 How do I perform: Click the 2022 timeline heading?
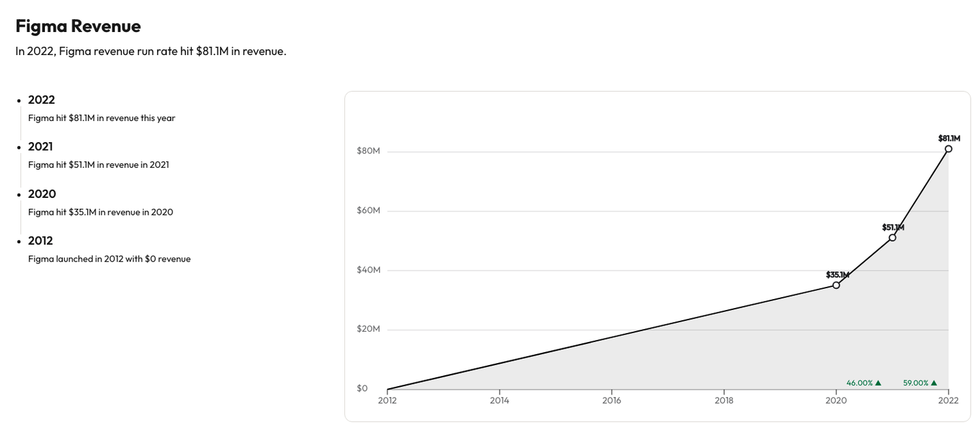(x=42, y=100)
